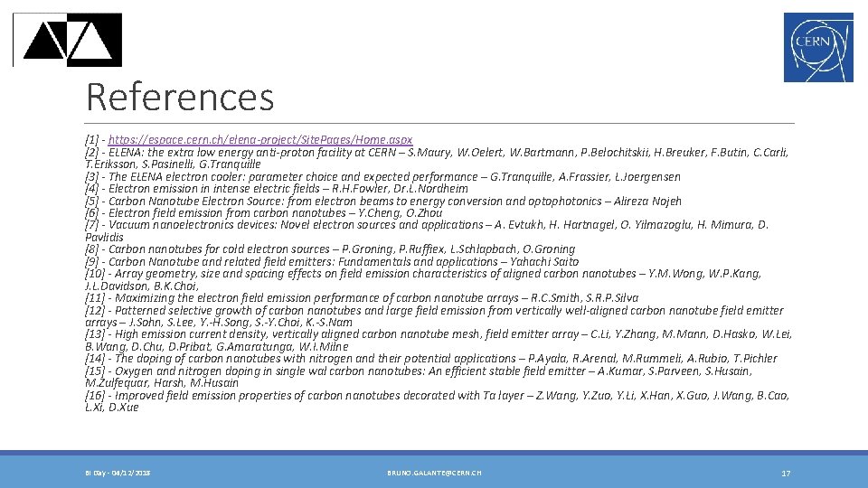Click reference [16] Improved field emission properties line

pos(437,401)
